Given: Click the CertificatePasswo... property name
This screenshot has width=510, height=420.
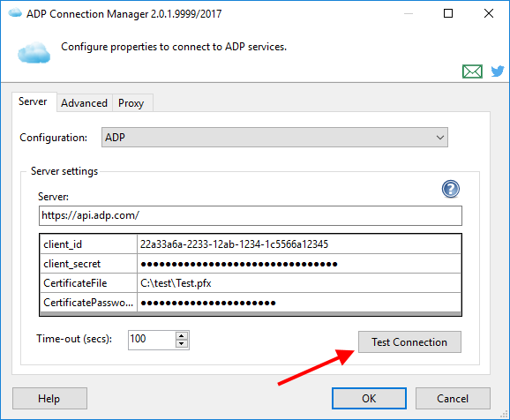Looking at the screenshot, I should click(88, 303).
